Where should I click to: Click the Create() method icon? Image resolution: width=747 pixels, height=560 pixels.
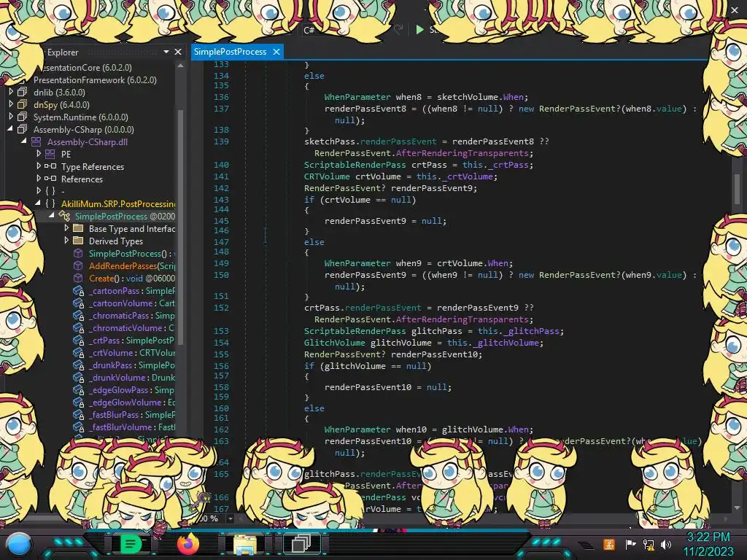point(78,278)
